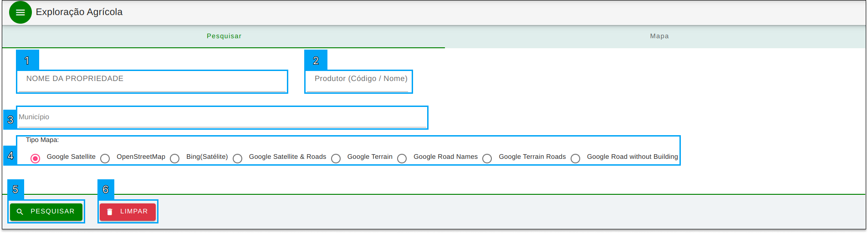Click the Tipo Mapa label
Image resolution: width=868 pixels, height=233 pixels.
click(x=42, y=140)
